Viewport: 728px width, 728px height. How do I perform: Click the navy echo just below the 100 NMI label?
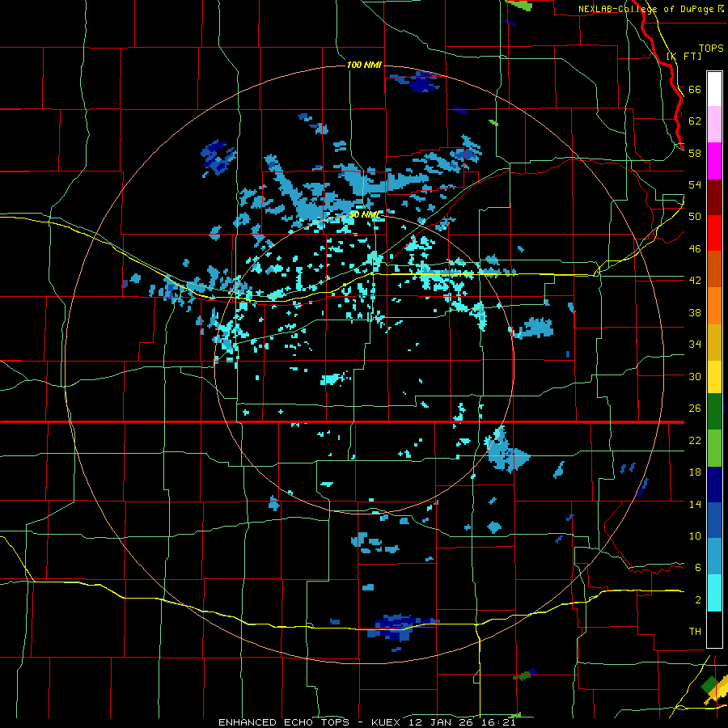pos(417,82)
